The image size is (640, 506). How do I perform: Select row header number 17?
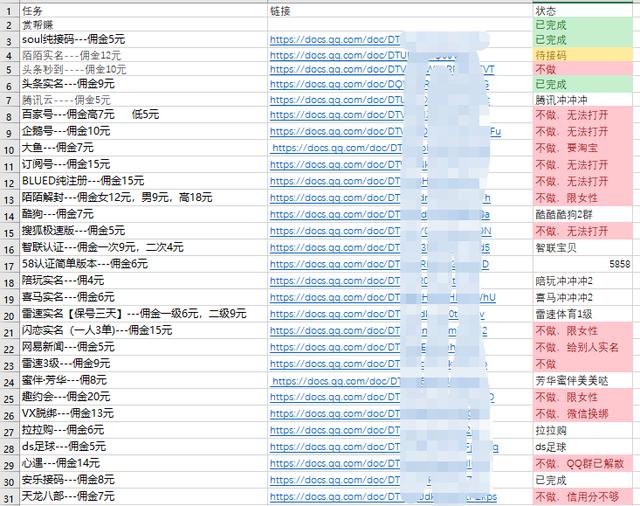[x=9, y=264]
